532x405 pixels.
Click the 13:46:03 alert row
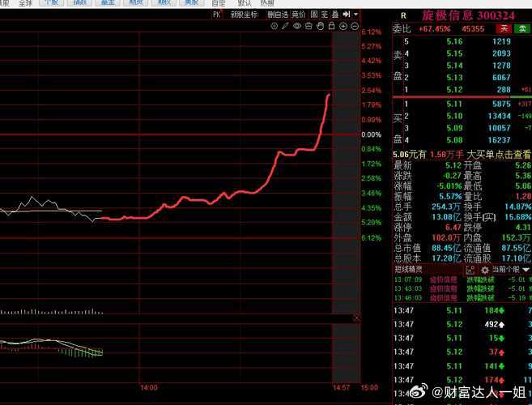[x=462, y=298]
